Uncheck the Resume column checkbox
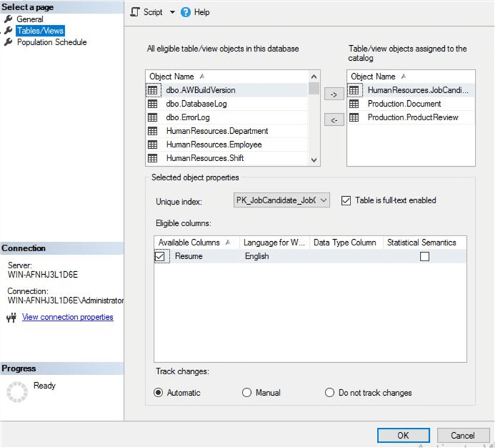Image resolution: width=495 pixels, height=448 pixels. tap(160, 256)
